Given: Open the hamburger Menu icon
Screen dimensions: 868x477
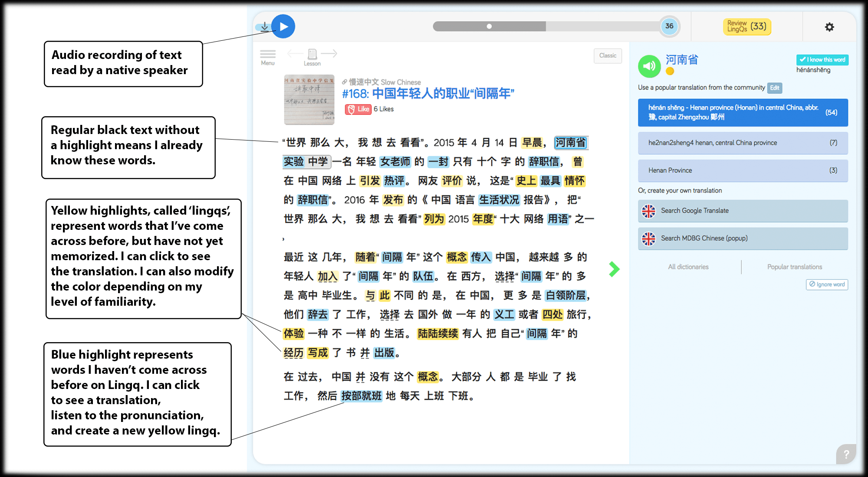Looking at the screenshot, I should pos(268,54).
